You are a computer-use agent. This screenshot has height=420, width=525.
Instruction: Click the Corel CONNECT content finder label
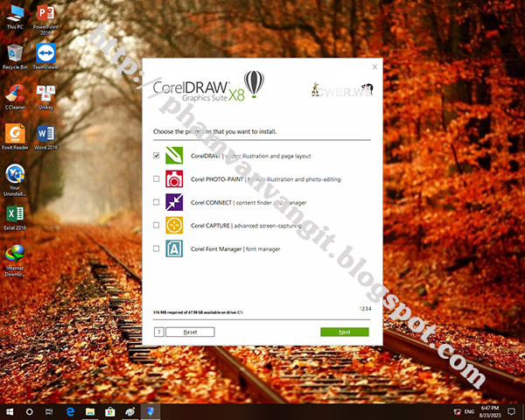pos(248,203)
